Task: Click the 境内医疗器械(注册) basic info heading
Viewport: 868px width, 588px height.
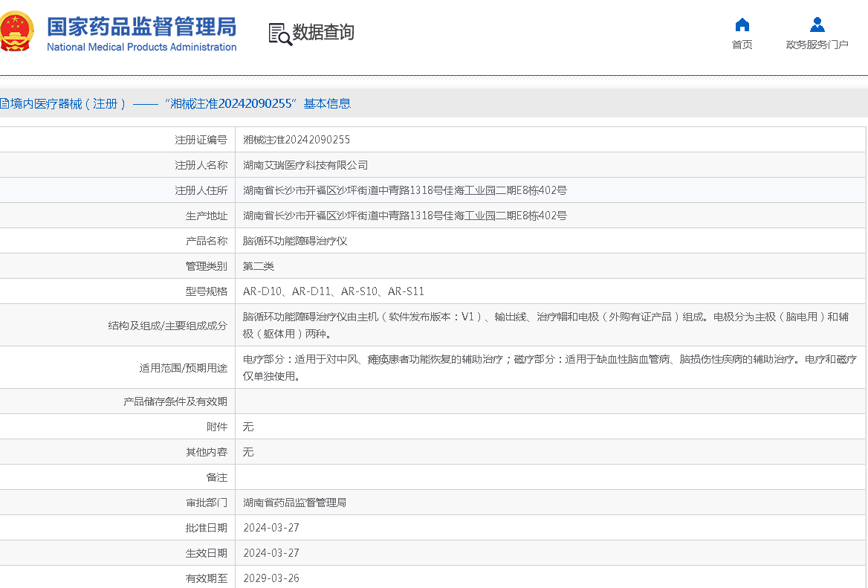Action: click(x=180, y=104)
